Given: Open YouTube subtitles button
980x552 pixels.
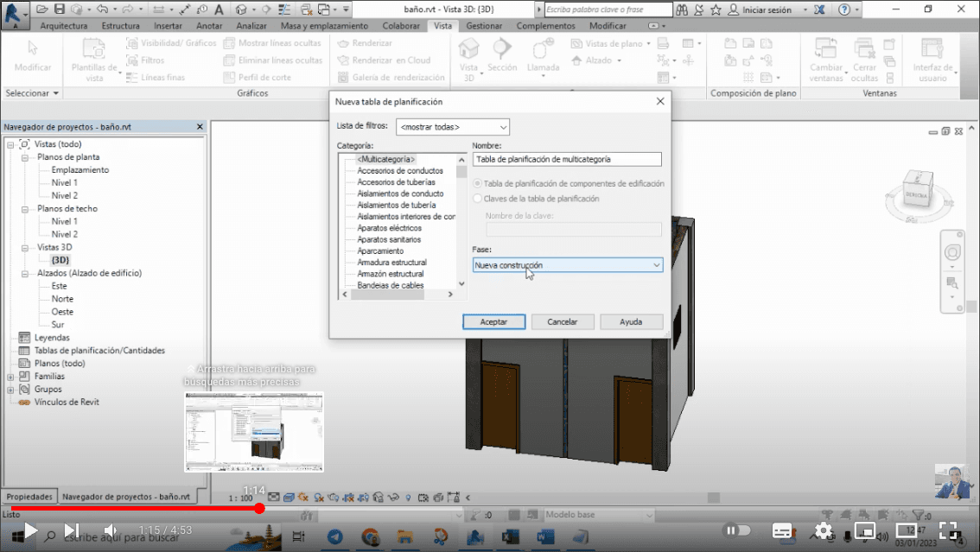Looking at the screenshot, I should 782,531.
